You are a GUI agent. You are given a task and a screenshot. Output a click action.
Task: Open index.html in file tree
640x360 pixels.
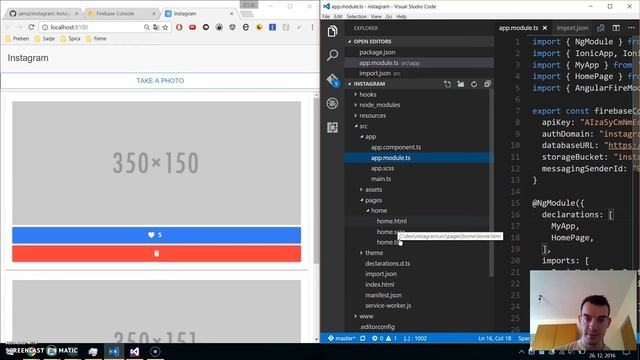click(379, 284)
